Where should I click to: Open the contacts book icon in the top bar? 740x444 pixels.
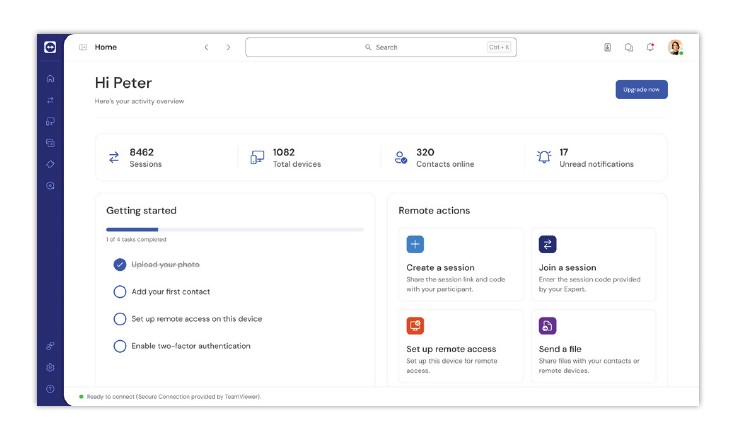coord(607,47)
